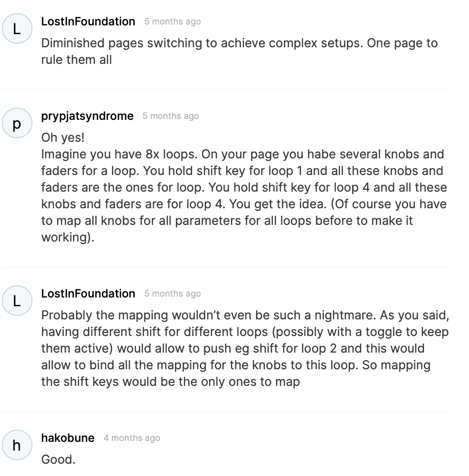The height and width of the screenshot is (476, 469).
Task: Click the word 'working).' ending prypjatsyndrome's comment
Action: (68, 238)
